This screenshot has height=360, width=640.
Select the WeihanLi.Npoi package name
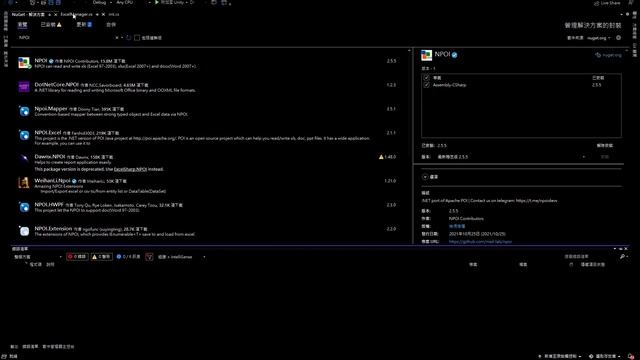point(53,180)
